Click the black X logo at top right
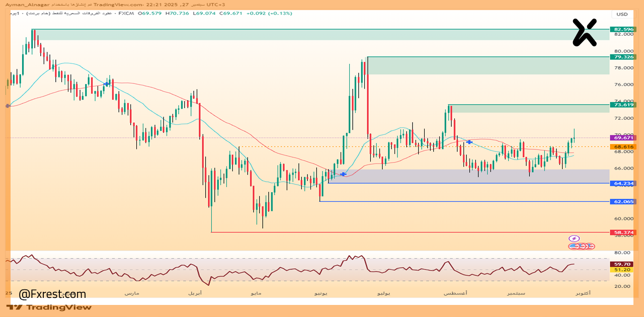 tap(584, 32)
